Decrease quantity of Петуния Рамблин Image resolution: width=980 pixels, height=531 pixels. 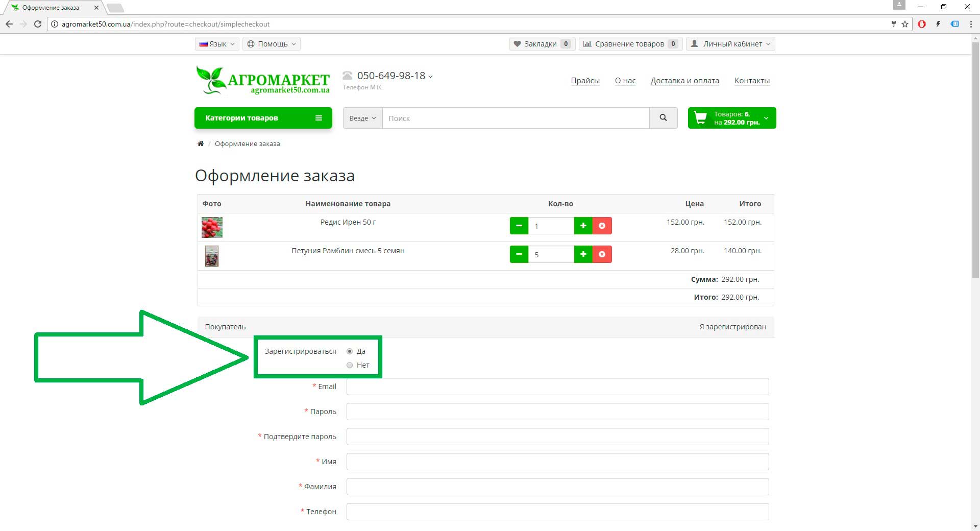point(519,254)
